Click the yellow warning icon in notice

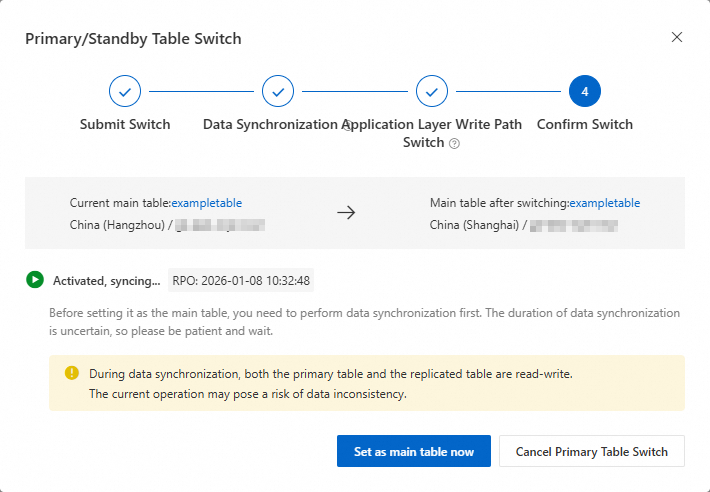tap(72, 373)
